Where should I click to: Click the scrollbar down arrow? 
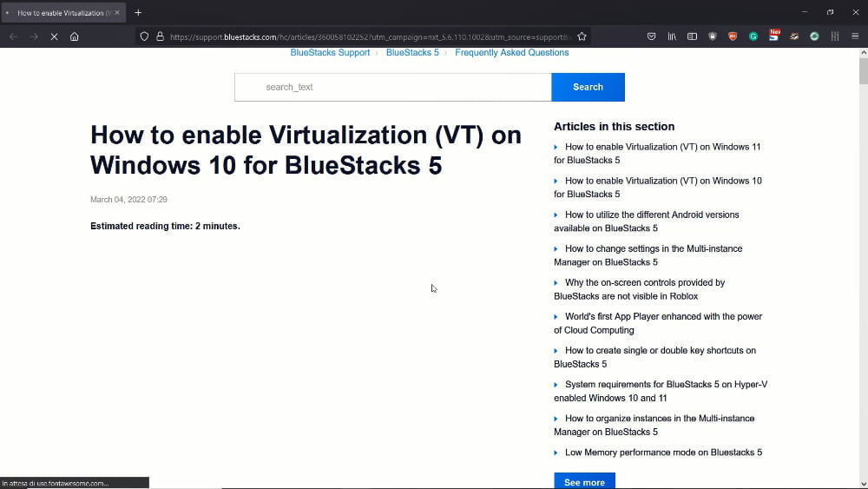click(x=863, y=484)
